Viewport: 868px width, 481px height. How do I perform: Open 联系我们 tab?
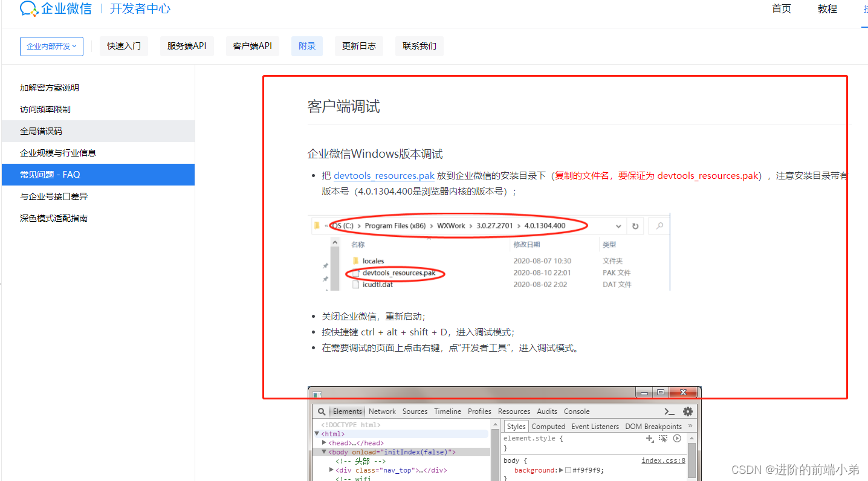click(419, 46)
